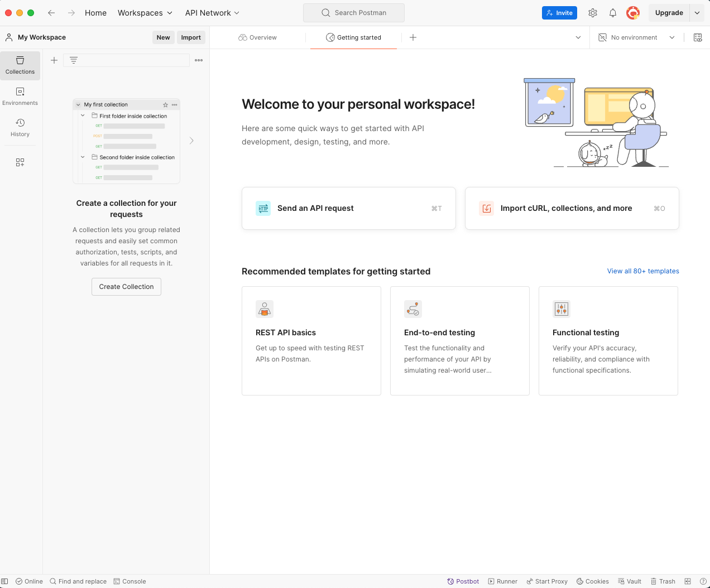The image size is (710, 588).
Task: Open View all 80+ templates link
Action: (643, 271)
